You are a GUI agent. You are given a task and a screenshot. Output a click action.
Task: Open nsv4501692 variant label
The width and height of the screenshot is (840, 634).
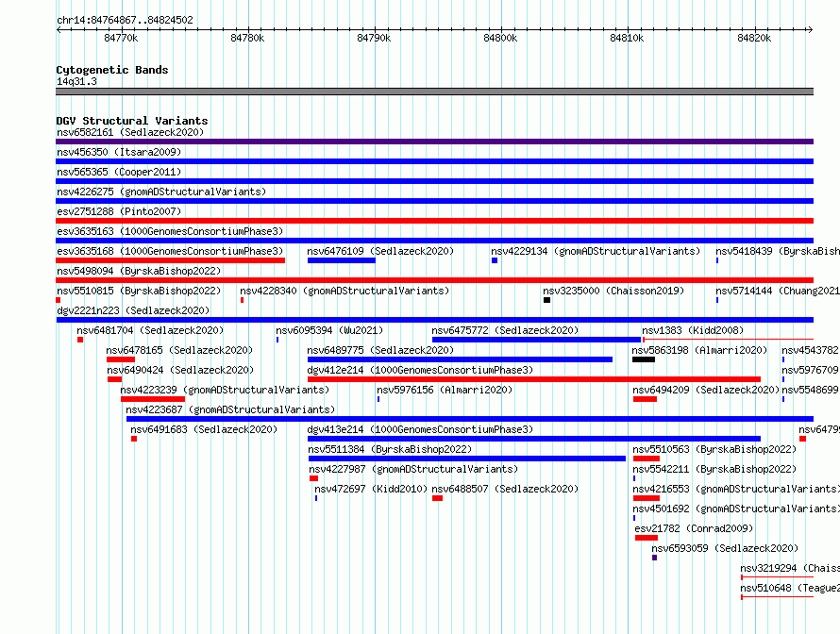click(x=736, y=509)
